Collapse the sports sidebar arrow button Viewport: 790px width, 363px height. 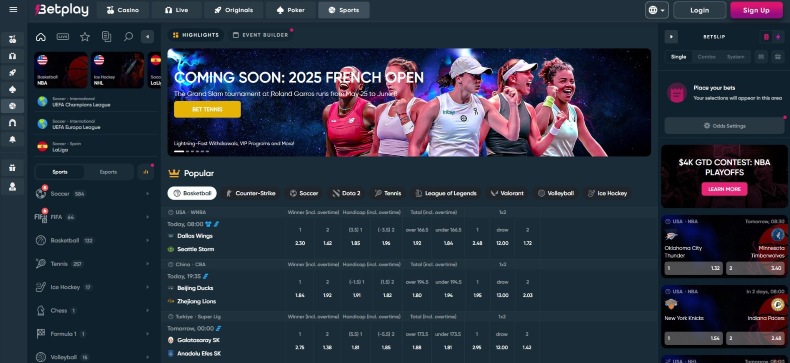(147, 36)
